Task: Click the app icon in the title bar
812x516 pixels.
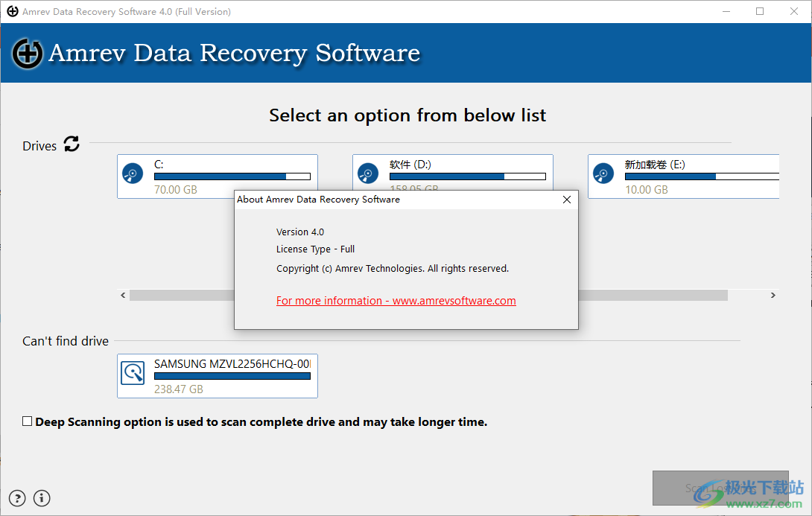Action: [x=11, y=11]
